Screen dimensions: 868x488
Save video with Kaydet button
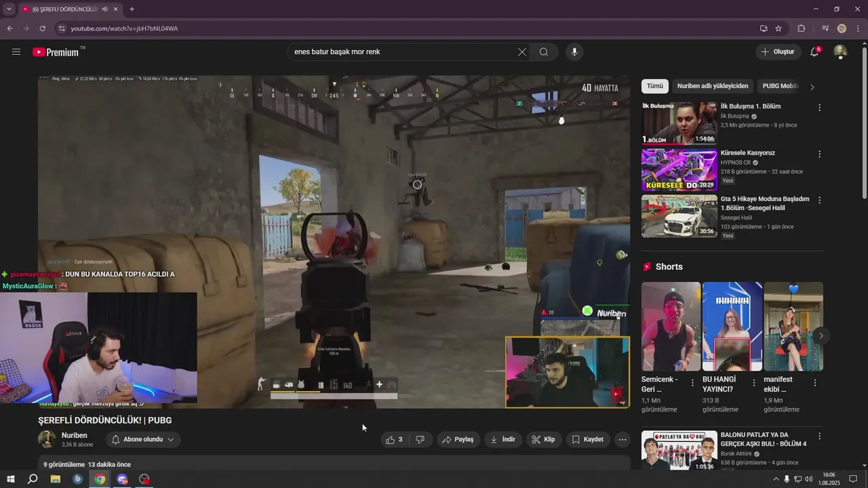point(587,439)
